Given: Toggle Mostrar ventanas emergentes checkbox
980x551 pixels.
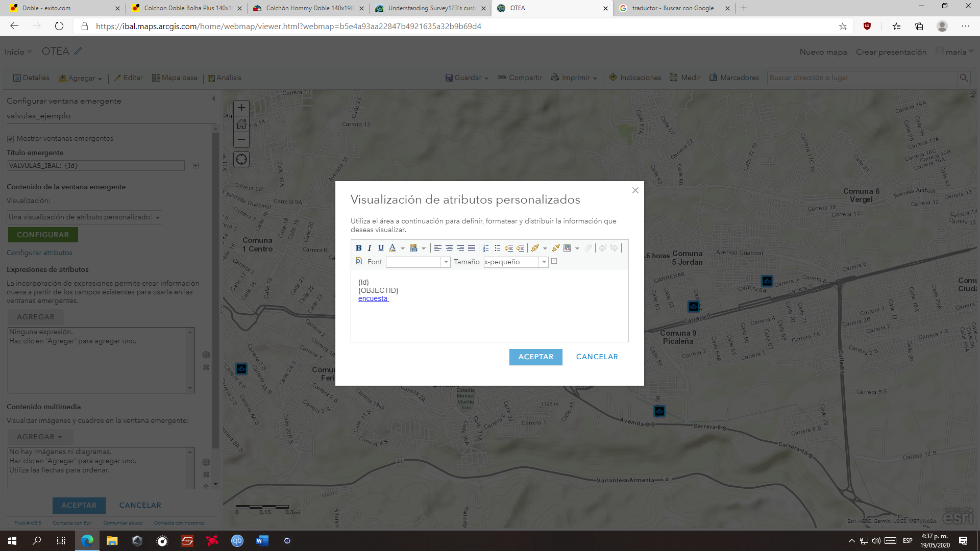Looking at the screenshot, I should [x=10, y=139].
